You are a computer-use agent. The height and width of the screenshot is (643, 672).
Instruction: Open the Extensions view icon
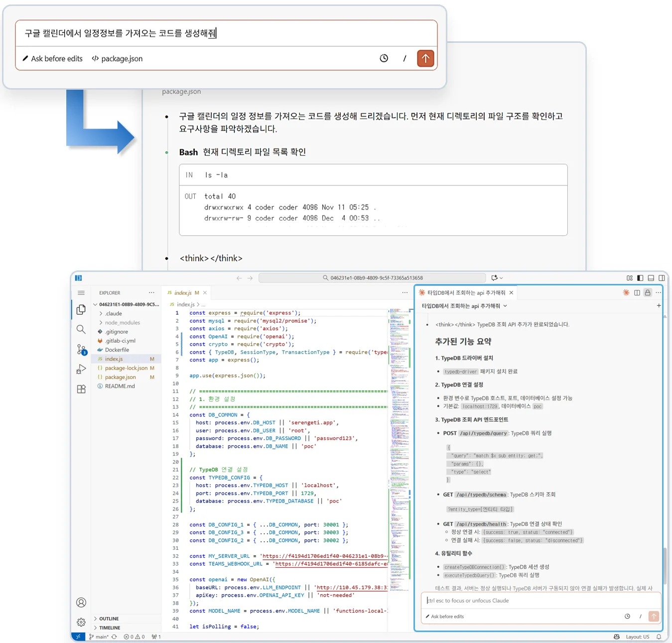(81, 389)
